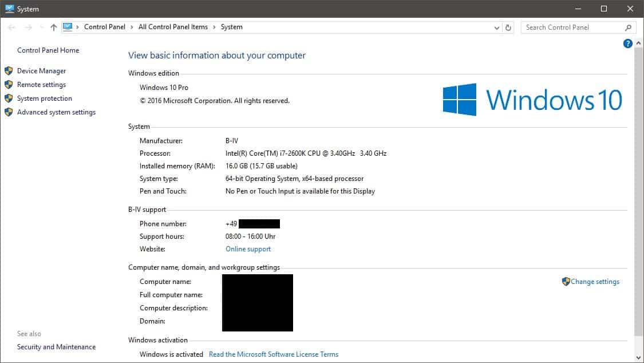Viewport: 644px width, 363px height.
Task: Click shield icon beside System protection
Action: (x=9, y=98)
